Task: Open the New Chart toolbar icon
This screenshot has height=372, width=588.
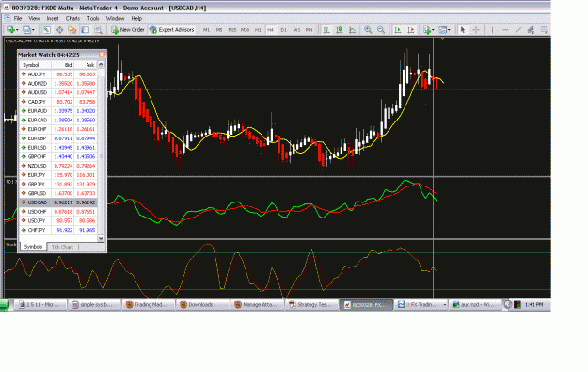Action: tap(11, 30)
